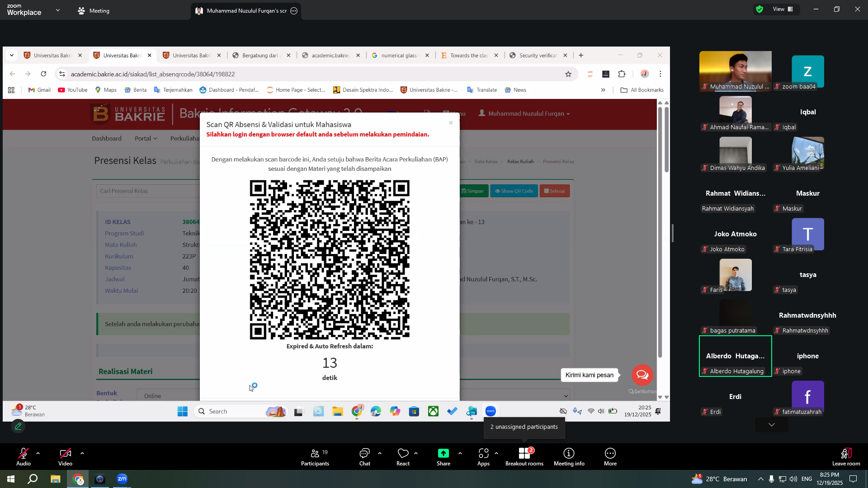Open Windows Search on taskbar

[x=33, y=479]
